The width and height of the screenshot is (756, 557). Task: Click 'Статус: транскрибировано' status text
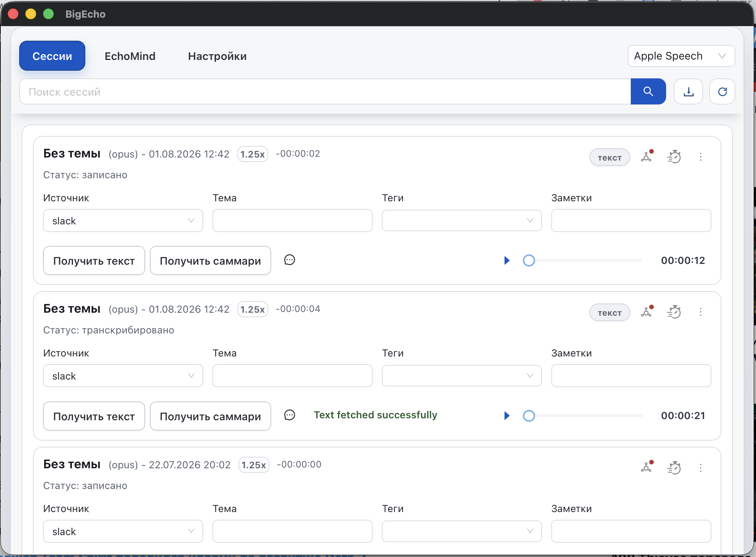(x=109, y=330)
